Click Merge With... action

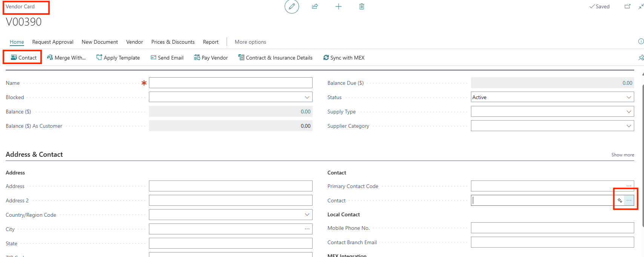(66, 58)
